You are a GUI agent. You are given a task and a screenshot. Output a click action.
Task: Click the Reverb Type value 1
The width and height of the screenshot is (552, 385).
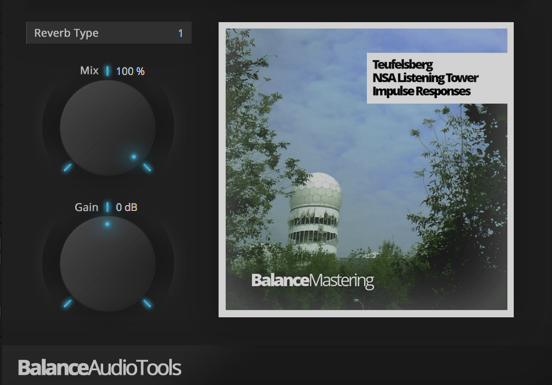click(181, 33)
